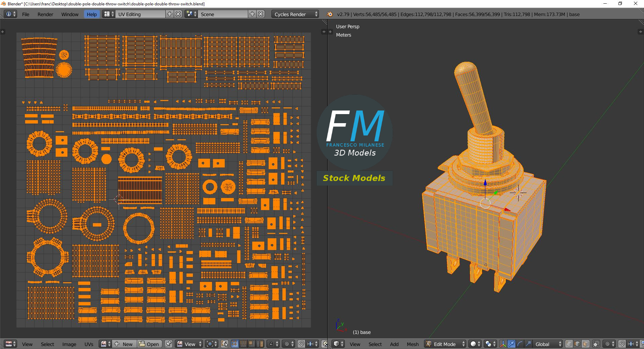Toggle keep UV and edit mode selection sync
This screenshot has width=644, height=349.
(224, 344)
